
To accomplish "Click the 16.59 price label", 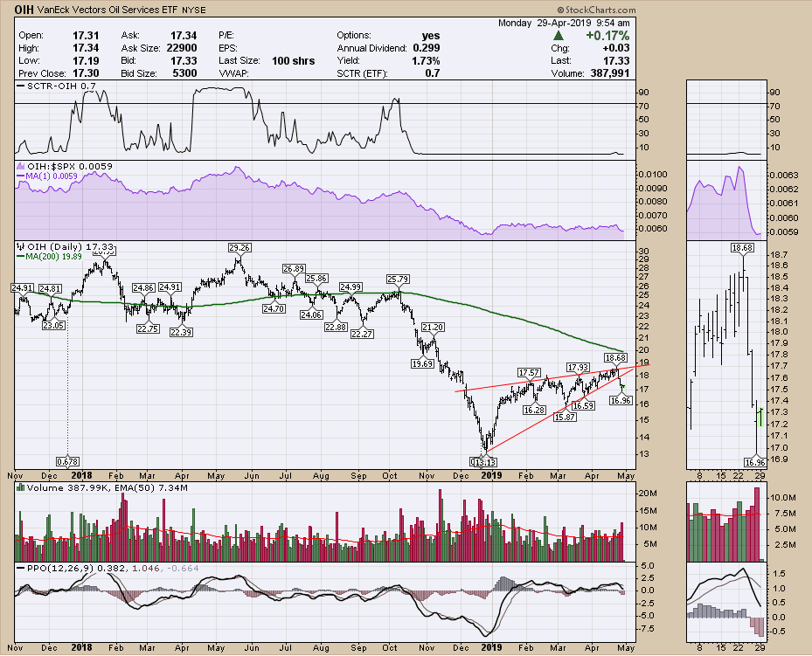I will pyautogui.click(x=583, y=406).
